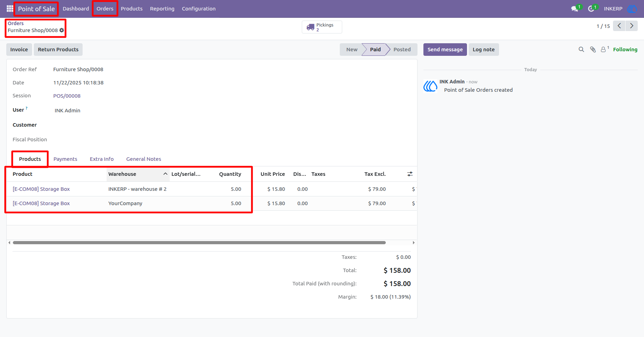Open the conversations chat icon
644x337 pixels.
coord(575,9)
